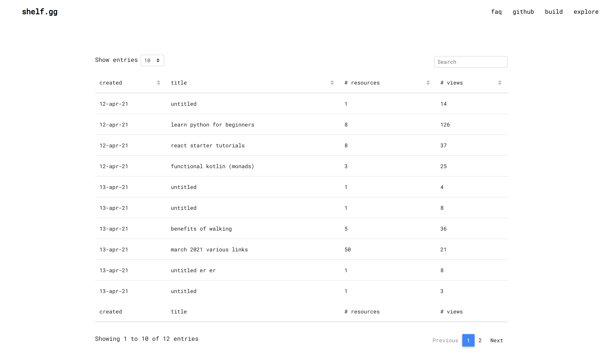The width and height of the screenshot is (603, 364).
Task: Open the faq page
Action: [496, 12]
